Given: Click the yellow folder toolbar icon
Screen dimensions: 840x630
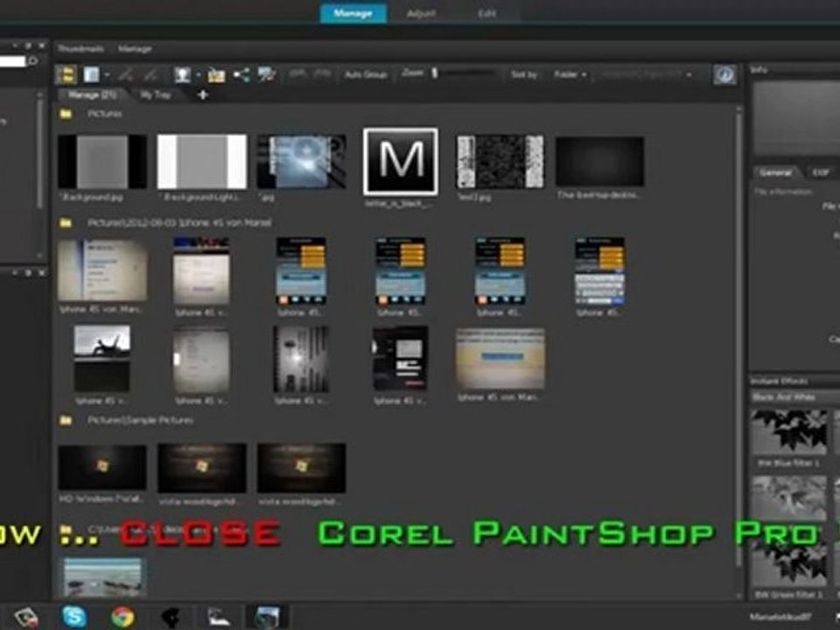Looking at the screenshot, I should coord(216,75).
